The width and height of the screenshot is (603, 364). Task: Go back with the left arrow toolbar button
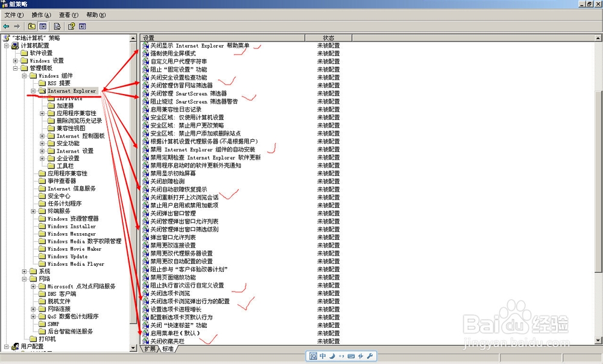pyautogui.click(x=6, y=26)
